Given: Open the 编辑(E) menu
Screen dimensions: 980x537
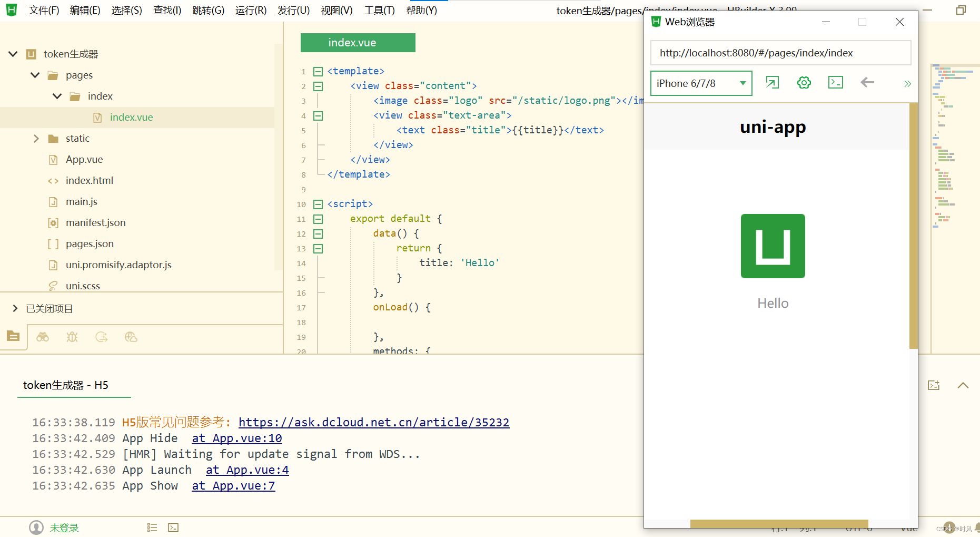Looking at the screenshot, I should coord(85,11).
